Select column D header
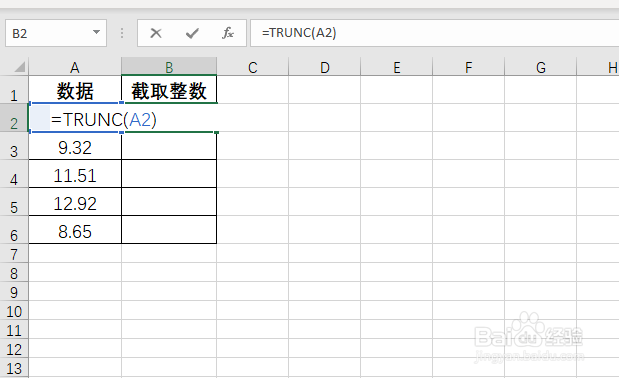The width and height of the screenshot is (619, 378). click(x=325, y=67)
